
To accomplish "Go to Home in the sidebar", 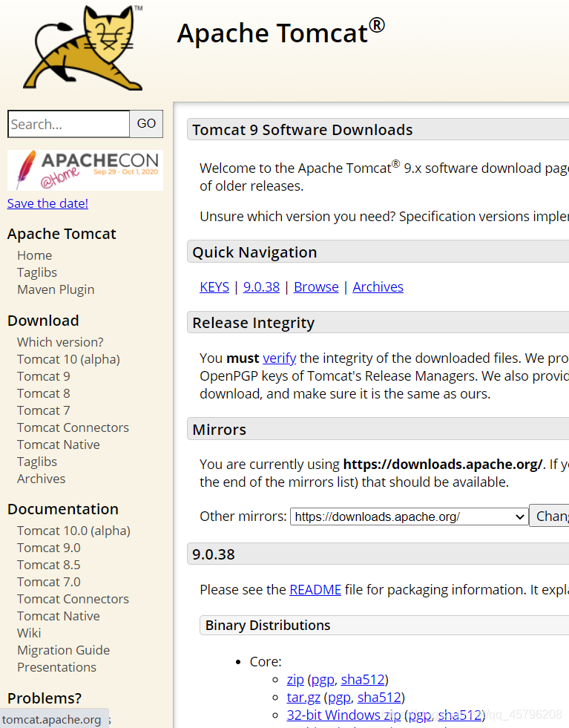I will (34, 255).
